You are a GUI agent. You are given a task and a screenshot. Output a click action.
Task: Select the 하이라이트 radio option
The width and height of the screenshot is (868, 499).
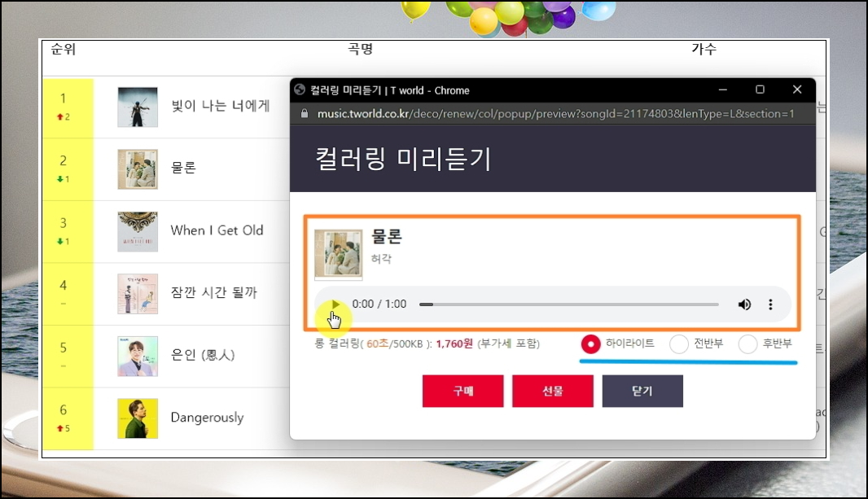click(x=590, y=344)
